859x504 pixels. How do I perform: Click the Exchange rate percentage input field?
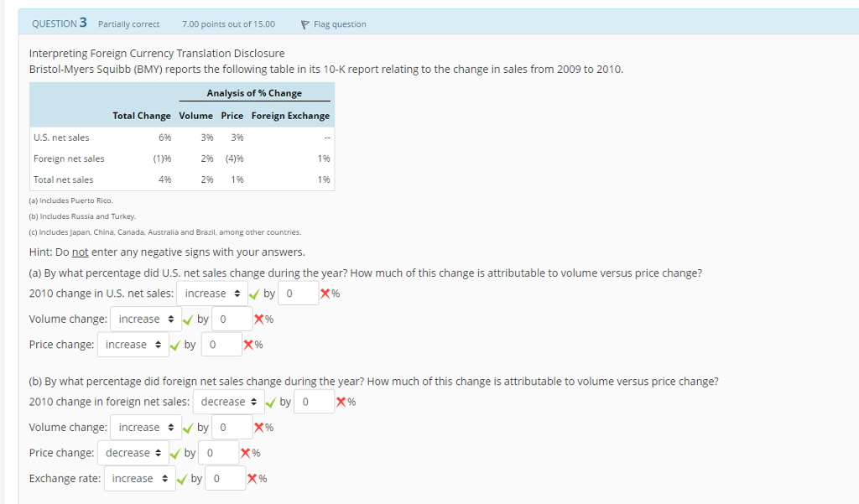coord(225,478)
